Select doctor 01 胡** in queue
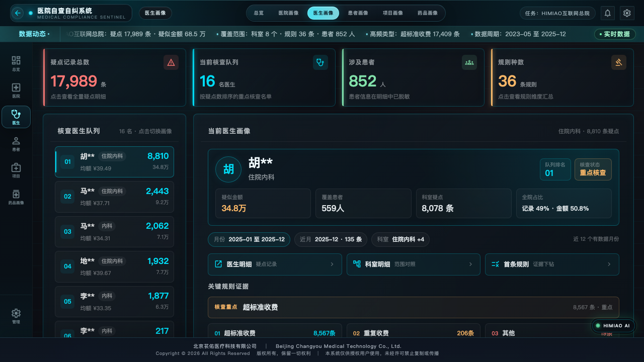 point(114,162)
